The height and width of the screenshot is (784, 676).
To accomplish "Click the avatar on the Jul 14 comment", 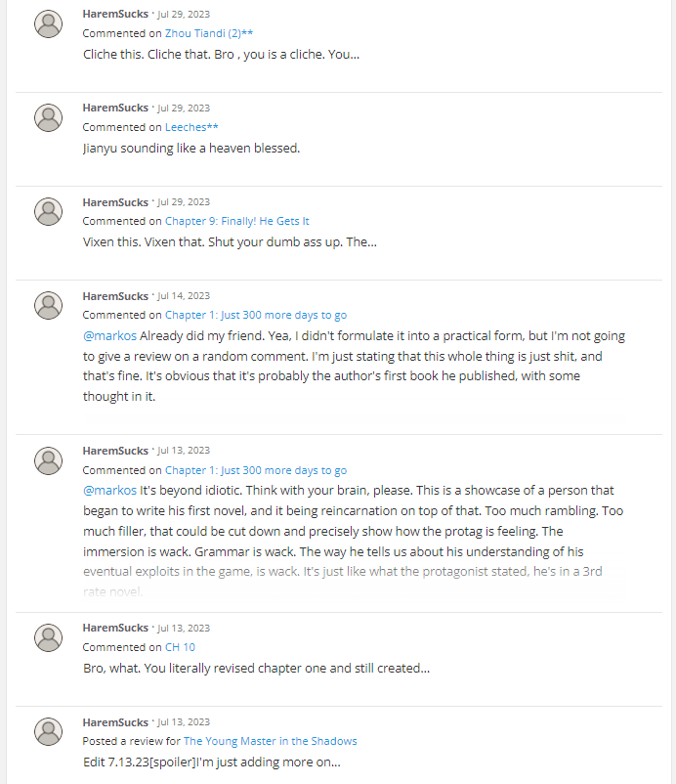I will coord(49,305).
